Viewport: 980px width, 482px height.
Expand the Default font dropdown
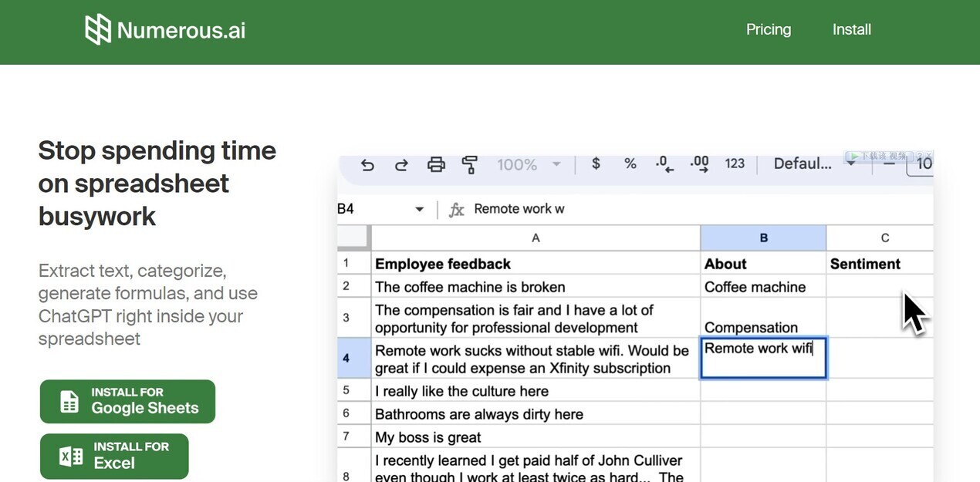pyautogui.click(x=814, y=163)
